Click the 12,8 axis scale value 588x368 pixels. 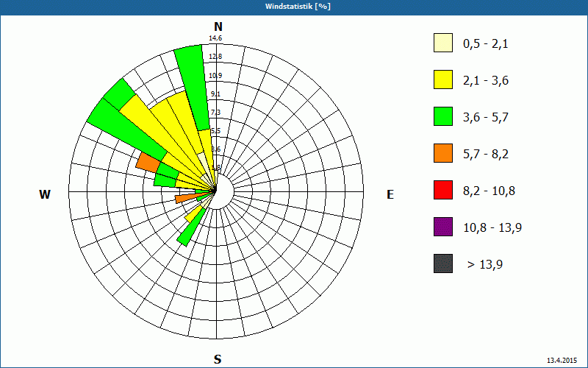tap(215, 57)
